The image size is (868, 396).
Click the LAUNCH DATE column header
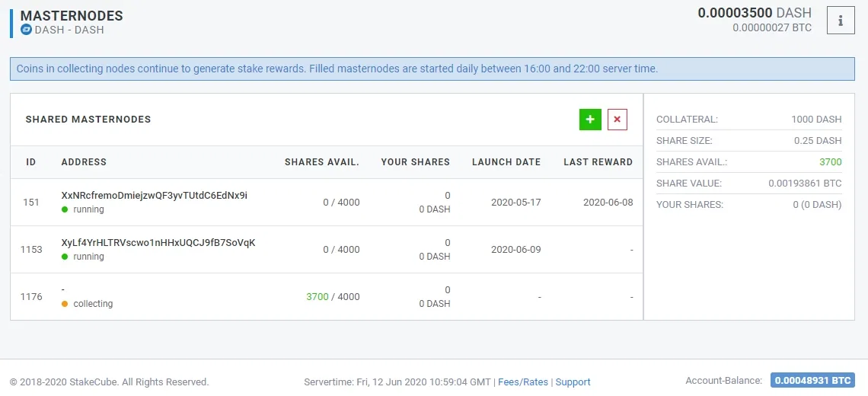506,162
